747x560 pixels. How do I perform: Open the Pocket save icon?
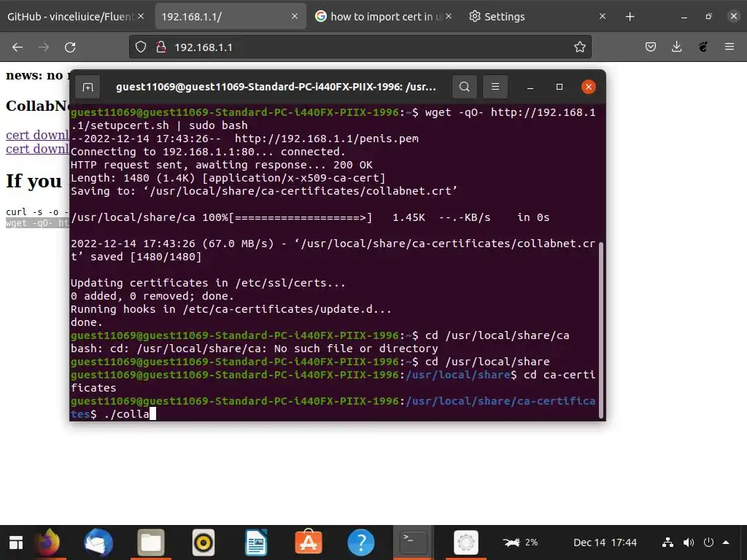pyautogui.click(x=650, y=47)
